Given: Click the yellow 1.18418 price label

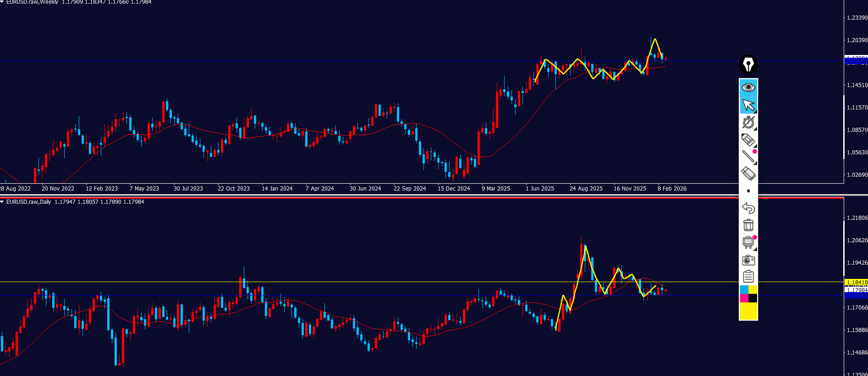Looking at the screenshot, I should 856,283.
